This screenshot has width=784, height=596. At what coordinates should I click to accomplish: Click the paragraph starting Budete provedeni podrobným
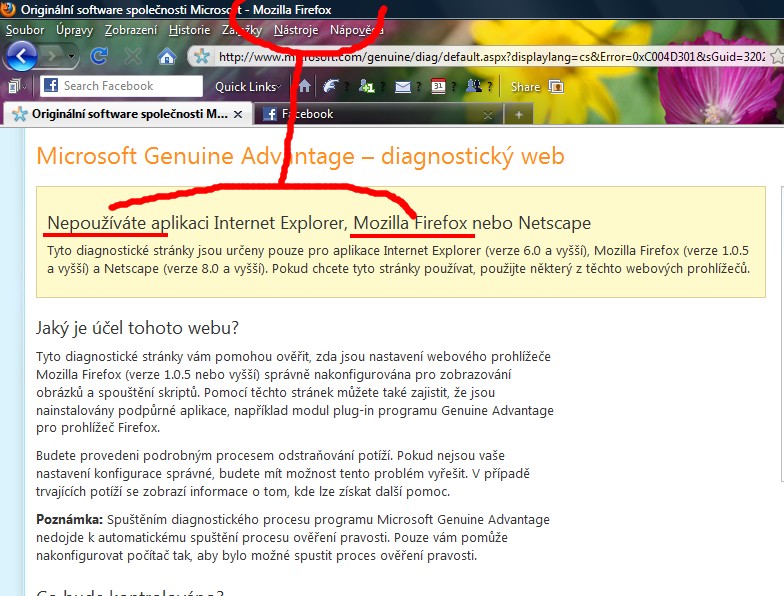click(x=283, y=474)
